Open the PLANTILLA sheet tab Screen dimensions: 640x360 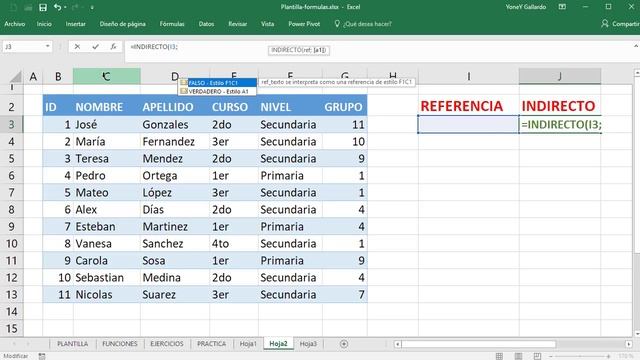pyautogui.click(x=73, y=344)
